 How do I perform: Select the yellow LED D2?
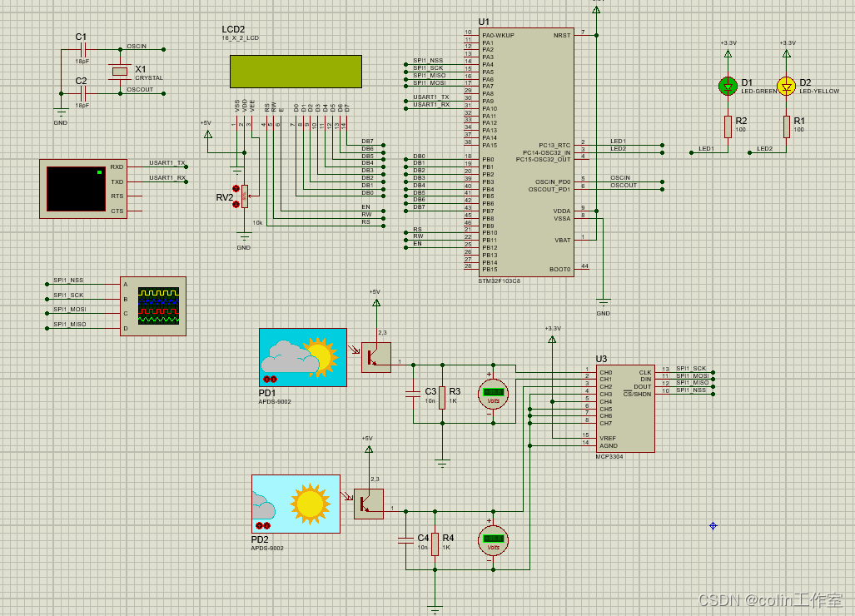[785, 86]
